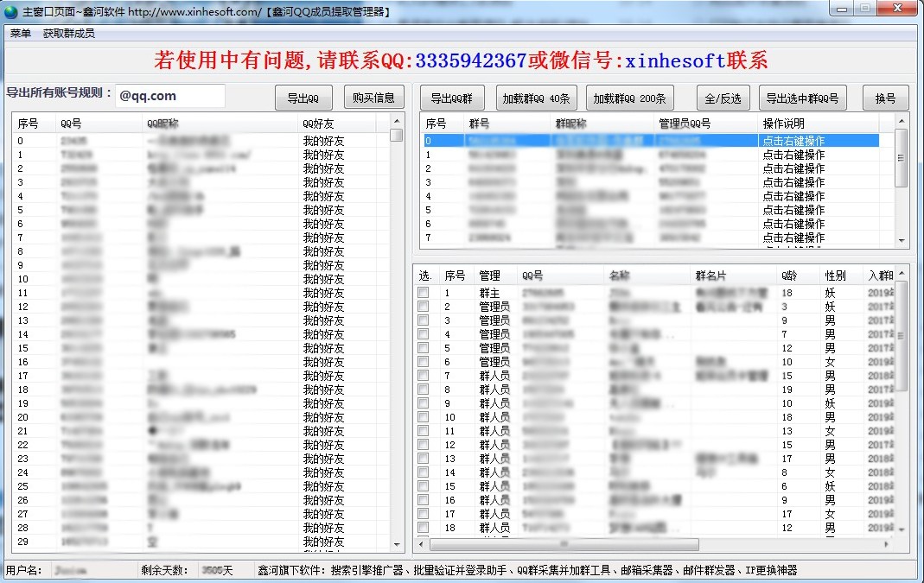Click the 管理 column header in members table
This screenshot has width=924, height=583.
click(x=496, y=276)
